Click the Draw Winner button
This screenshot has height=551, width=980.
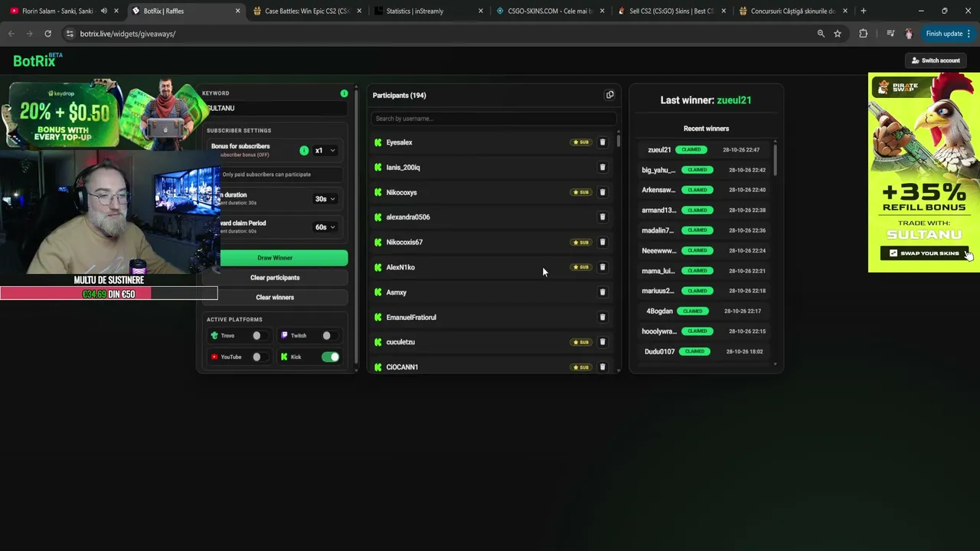[x=284, y=258]
